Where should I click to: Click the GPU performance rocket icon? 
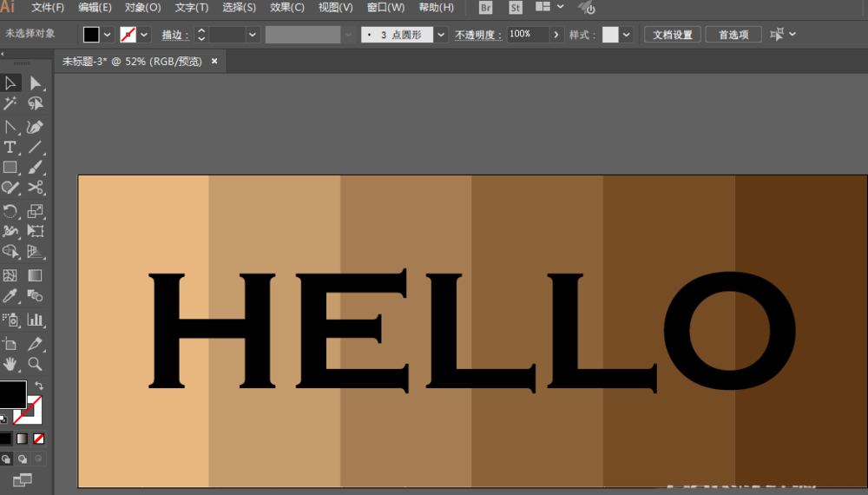point(586,8)
